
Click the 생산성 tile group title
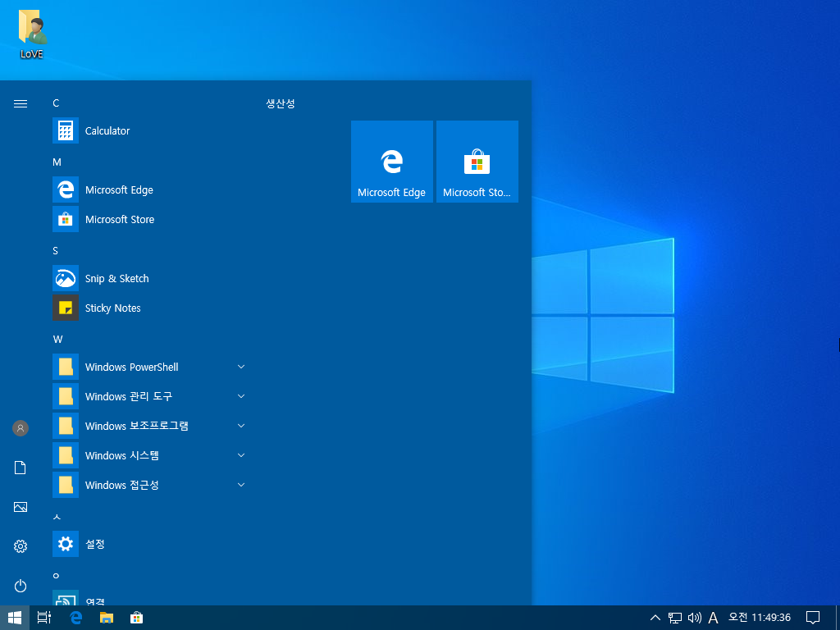click(x=281, y=103)
